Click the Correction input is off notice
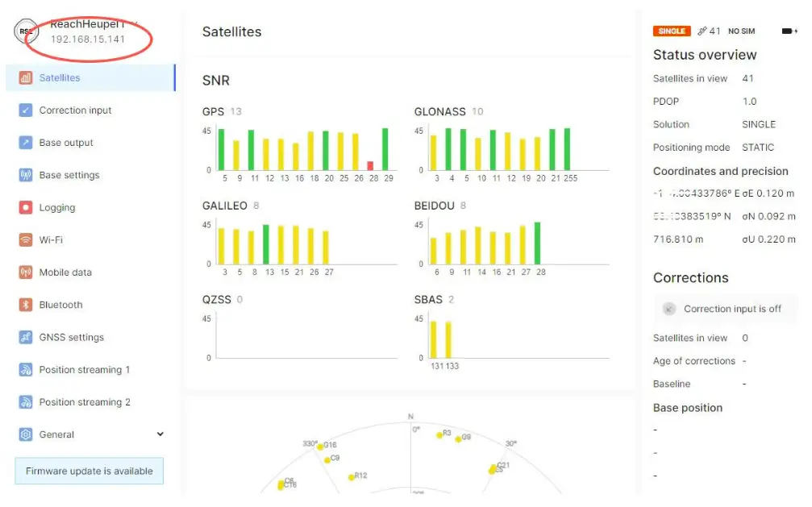This screenshot has width=812, height=507. pyautogui.click(x=726, y=310)
